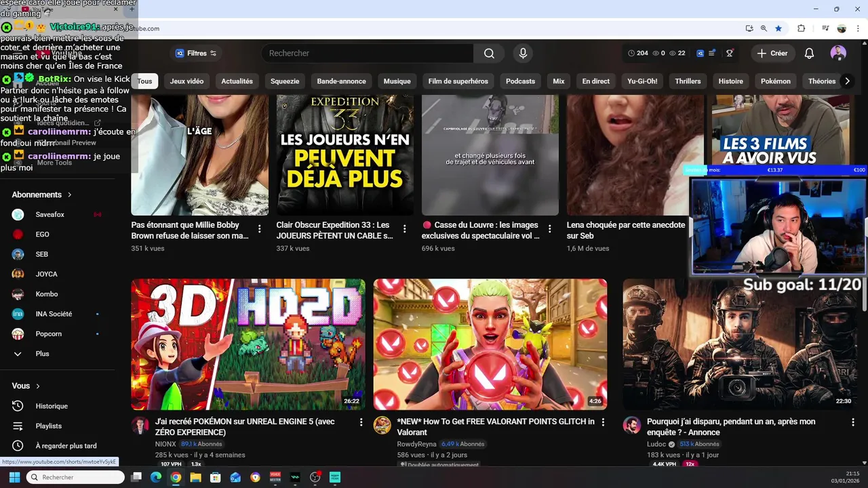This screenshot has width=868, height=488.
Task: Open the vidIQ logo in the stats bar
Action: click(701, 54)
